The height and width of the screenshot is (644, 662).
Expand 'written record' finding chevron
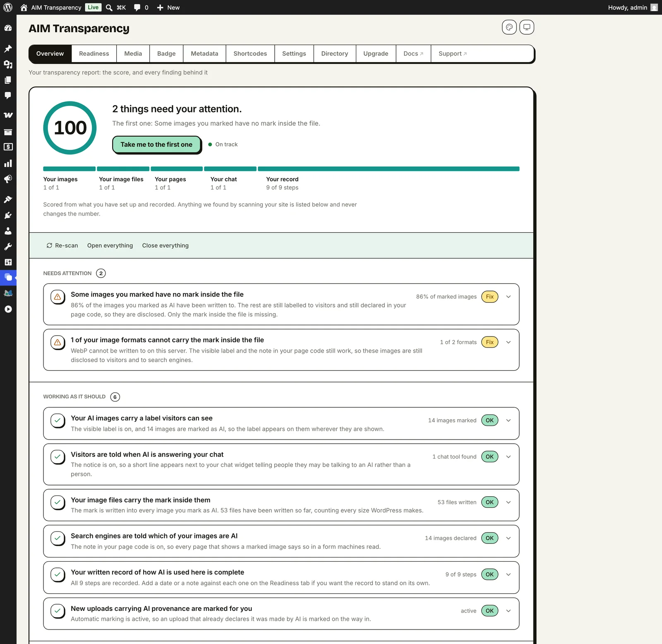[508, 574]
